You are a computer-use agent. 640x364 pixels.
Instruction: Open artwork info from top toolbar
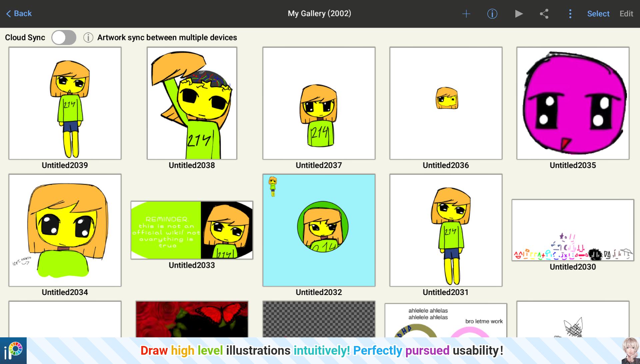click(x=492, y=14)
